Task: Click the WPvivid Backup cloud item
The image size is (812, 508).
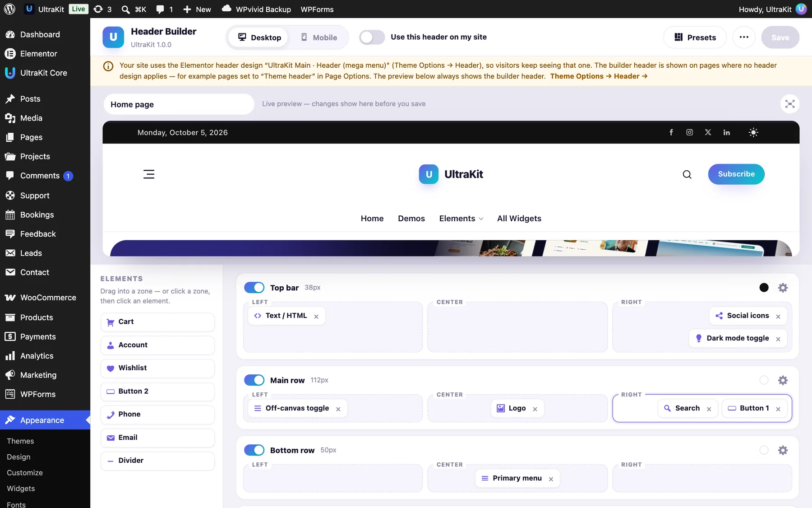Action: tap(256, 9)
